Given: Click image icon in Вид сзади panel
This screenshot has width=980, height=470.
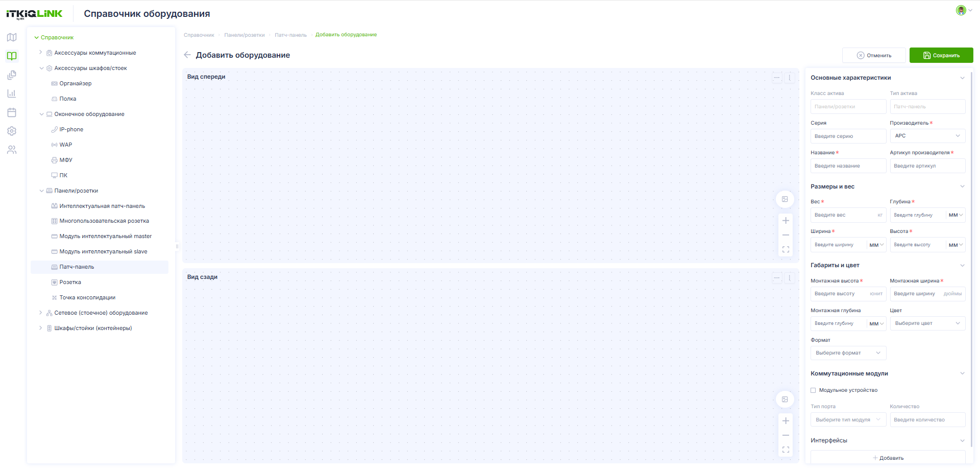Looking at the screenshot, I should pyautogui.click(x=785, y=400).
